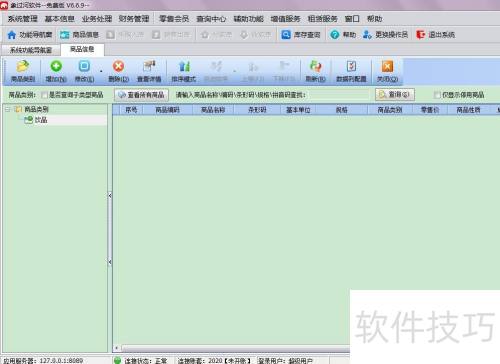The width and height of the screenshot is (500, 364).
Task: Switch to the 系统功能导航图 tab
Action: tap(31, 50)
